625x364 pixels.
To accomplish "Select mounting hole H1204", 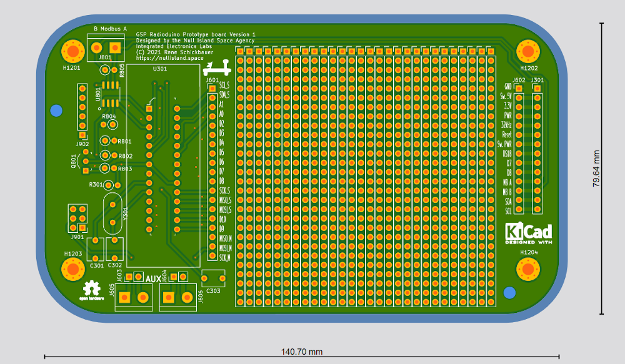I will (528, 269).
